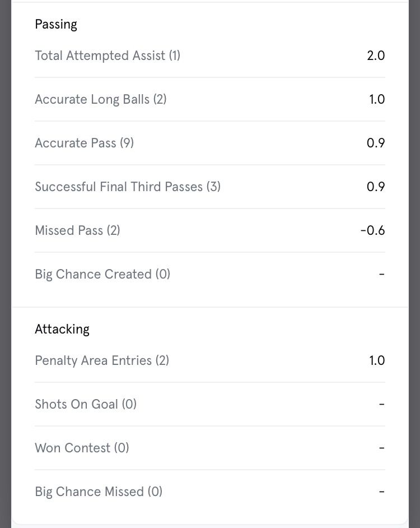Click the dash next to Shots On Goal

coord(382,404)
